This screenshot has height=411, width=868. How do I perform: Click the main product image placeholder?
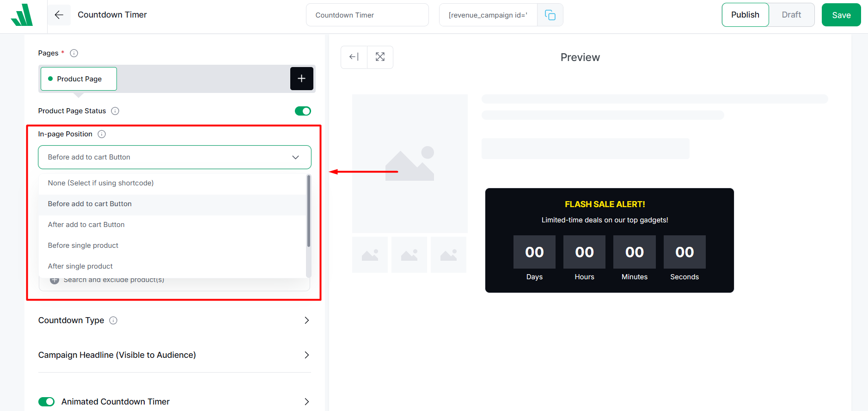pyautogui.click(x=410, y=164)
